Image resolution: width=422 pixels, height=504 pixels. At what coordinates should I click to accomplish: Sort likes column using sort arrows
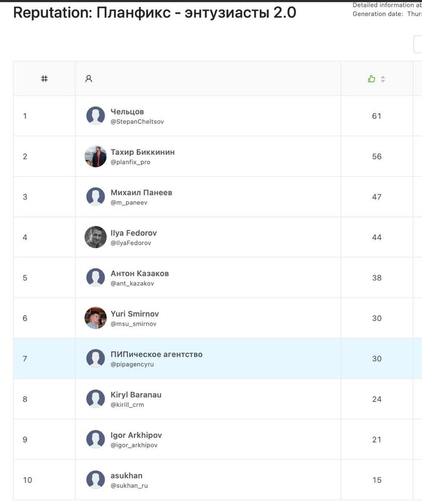(x=383, y=79)
